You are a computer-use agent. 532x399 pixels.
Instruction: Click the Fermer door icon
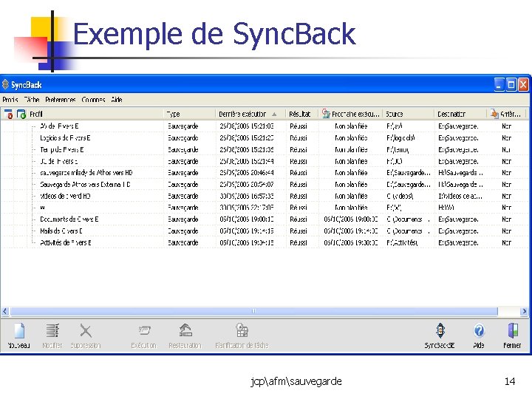tap(513, 330)
